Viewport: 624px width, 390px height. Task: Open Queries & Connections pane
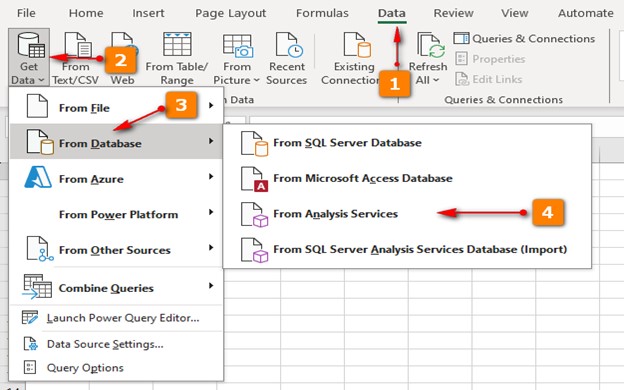point(524,39)
